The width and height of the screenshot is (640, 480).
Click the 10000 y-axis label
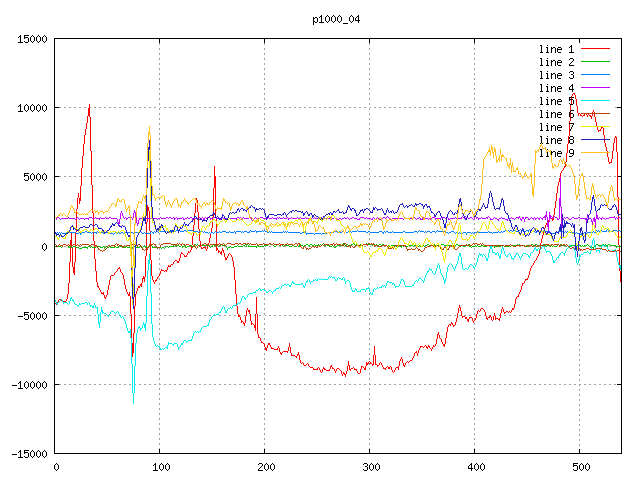(x=30, y=108)
